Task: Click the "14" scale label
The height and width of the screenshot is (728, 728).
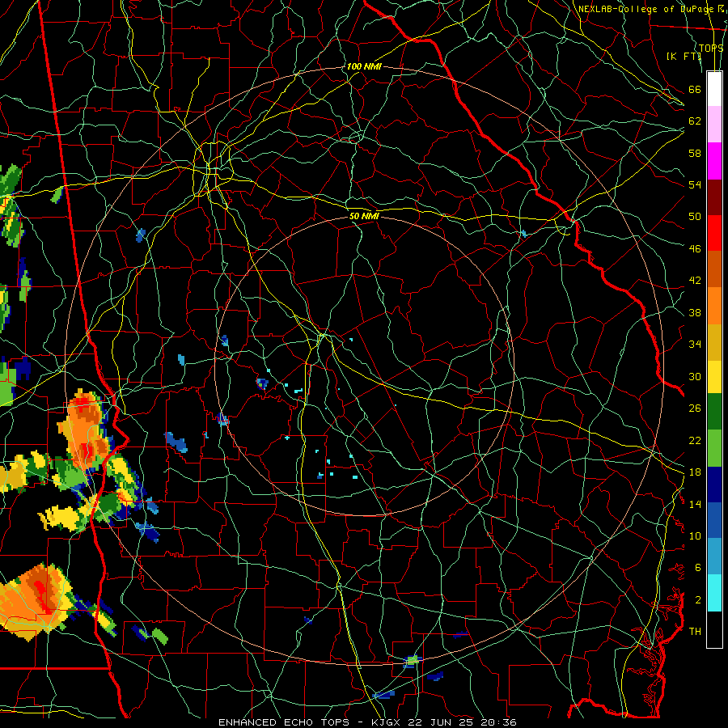Action: 695,504
